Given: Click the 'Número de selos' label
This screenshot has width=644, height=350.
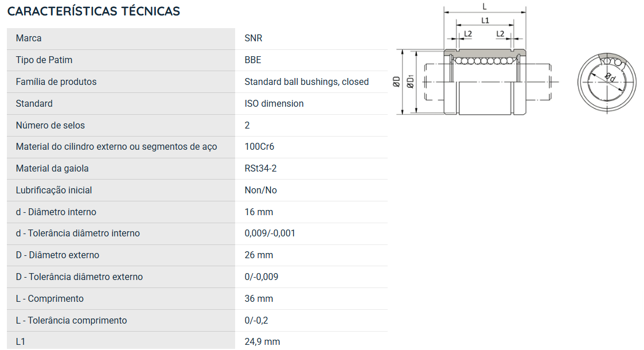Looking at the screenshot, I should pos(50,125).
